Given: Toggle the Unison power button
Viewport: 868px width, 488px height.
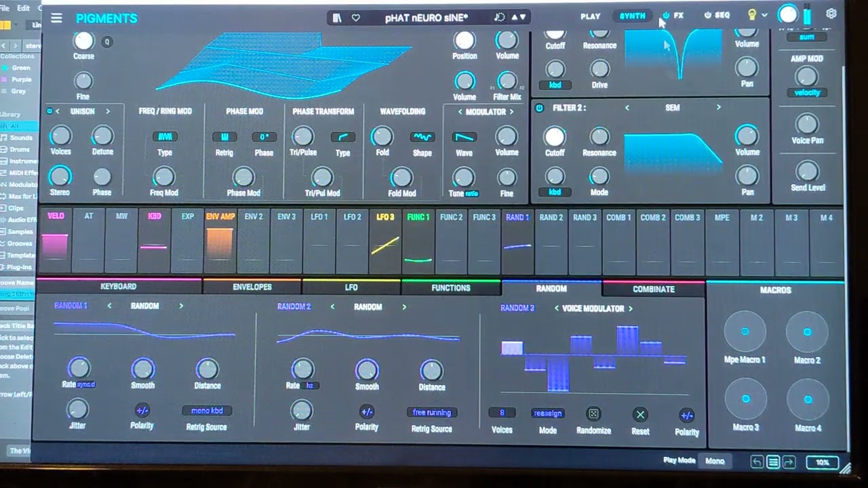Looking at the screenshot, I should tap(50, 111).
